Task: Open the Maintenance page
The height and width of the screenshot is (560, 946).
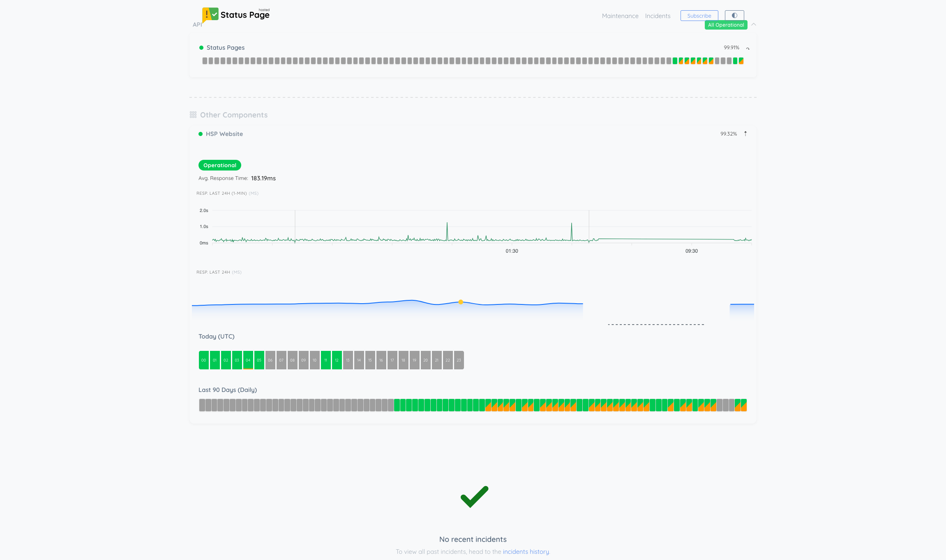Action: coord(620,16)
